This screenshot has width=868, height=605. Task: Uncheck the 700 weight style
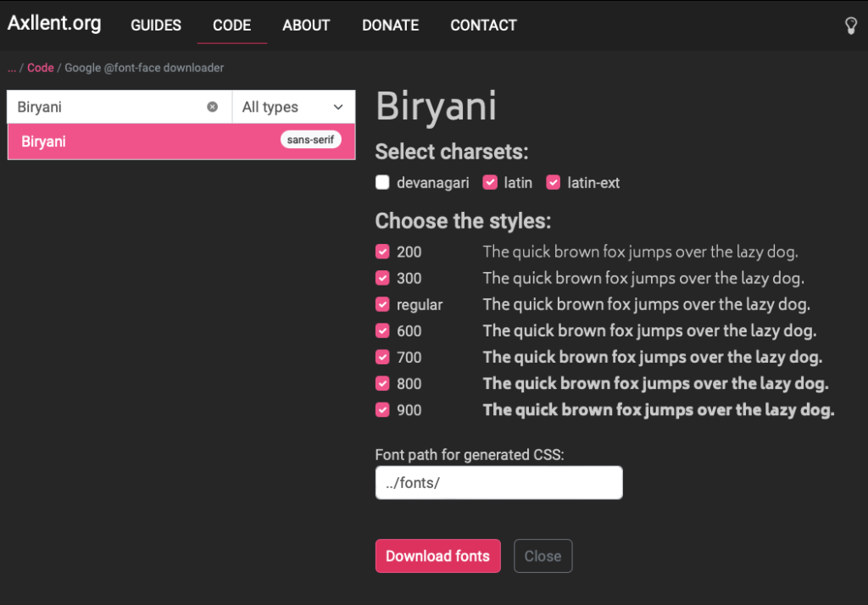tap(382, 357)
